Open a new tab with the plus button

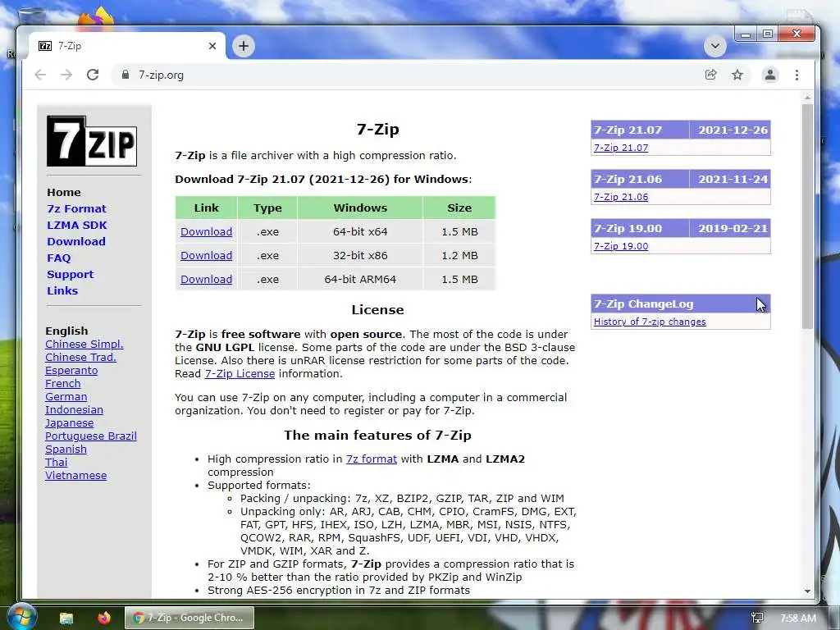(243, 46)
